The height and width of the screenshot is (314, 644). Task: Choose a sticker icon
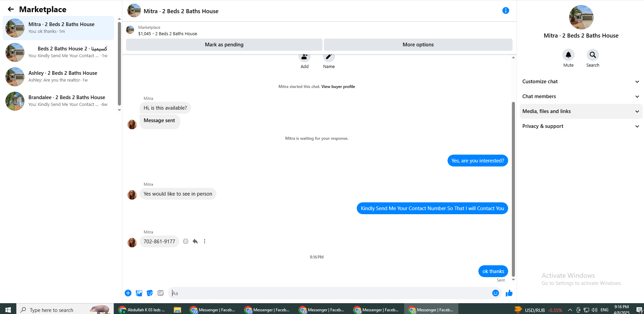pyautogui.click(x=150, y=293)
